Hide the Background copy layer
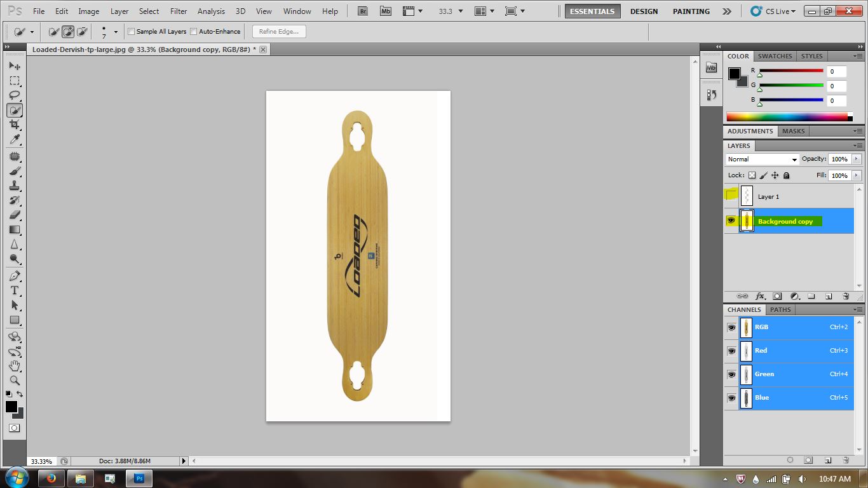 click(731, 220)
